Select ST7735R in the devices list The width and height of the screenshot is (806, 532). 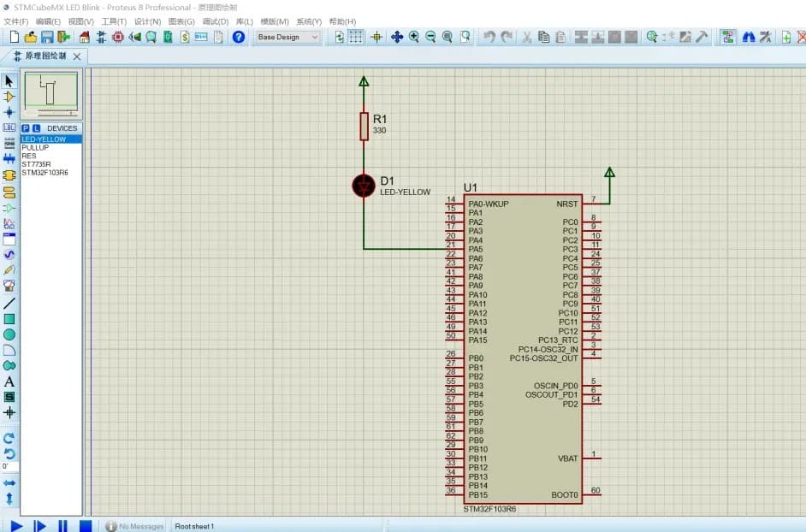tap(50, 164)
